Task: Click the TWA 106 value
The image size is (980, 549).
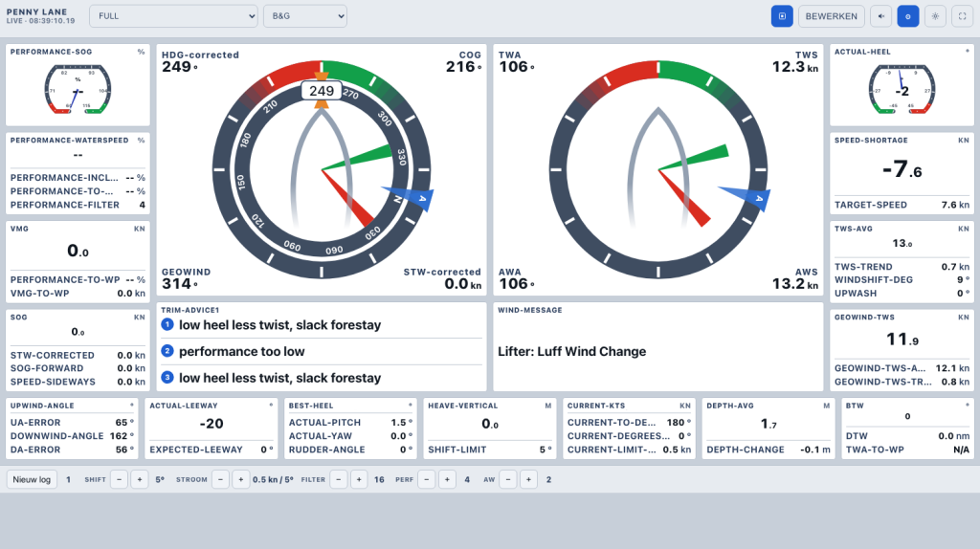Action: (516, 66)
